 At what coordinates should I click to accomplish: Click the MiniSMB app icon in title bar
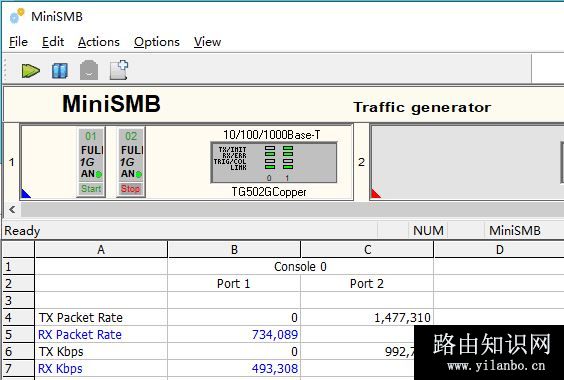[x=17, y=16]
